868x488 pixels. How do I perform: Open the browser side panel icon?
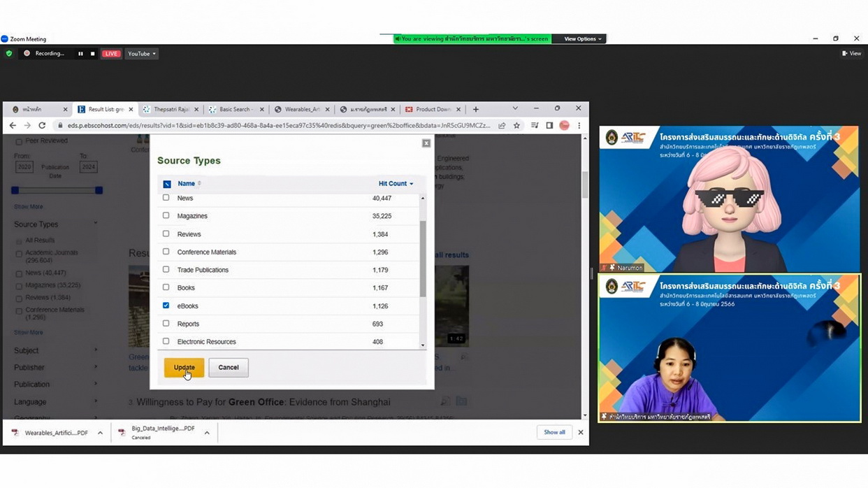coord(549,126)
